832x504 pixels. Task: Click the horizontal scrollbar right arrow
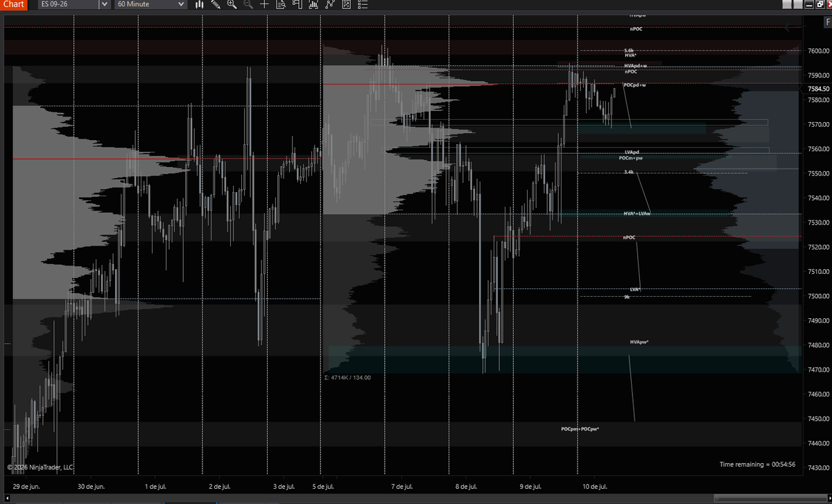(830, 498)
